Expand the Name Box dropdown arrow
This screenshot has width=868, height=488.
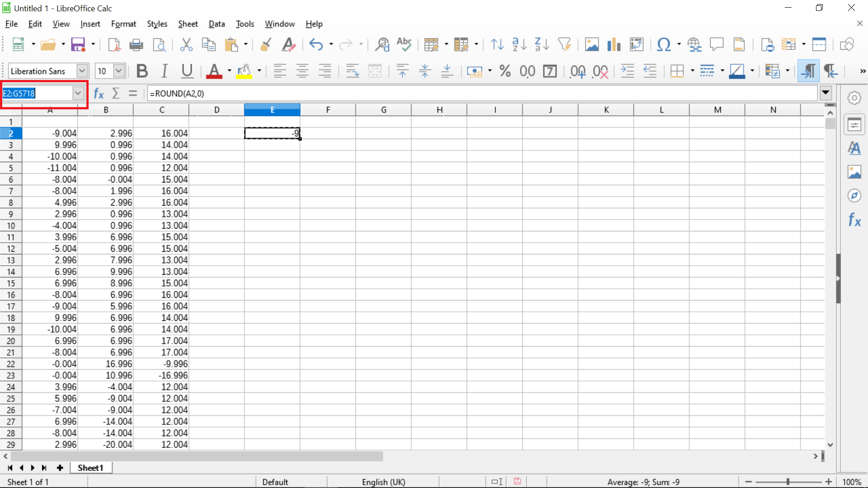(x=78, y=94)
